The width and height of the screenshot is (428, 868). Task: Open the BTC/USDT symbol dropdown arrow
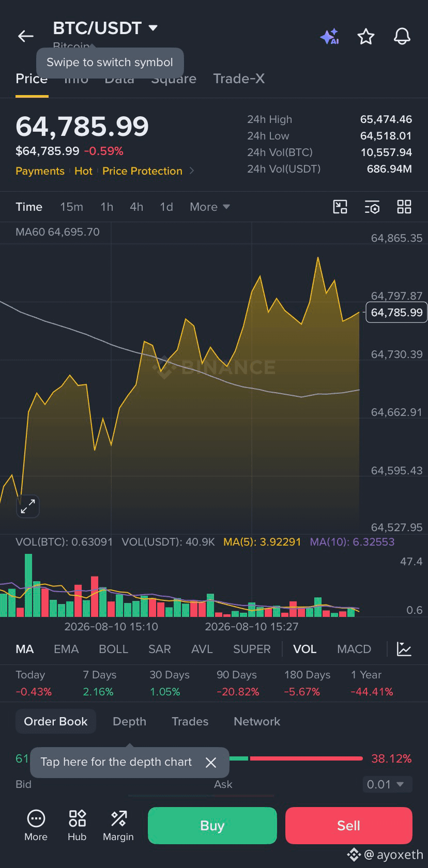click(x=153, y=28)
